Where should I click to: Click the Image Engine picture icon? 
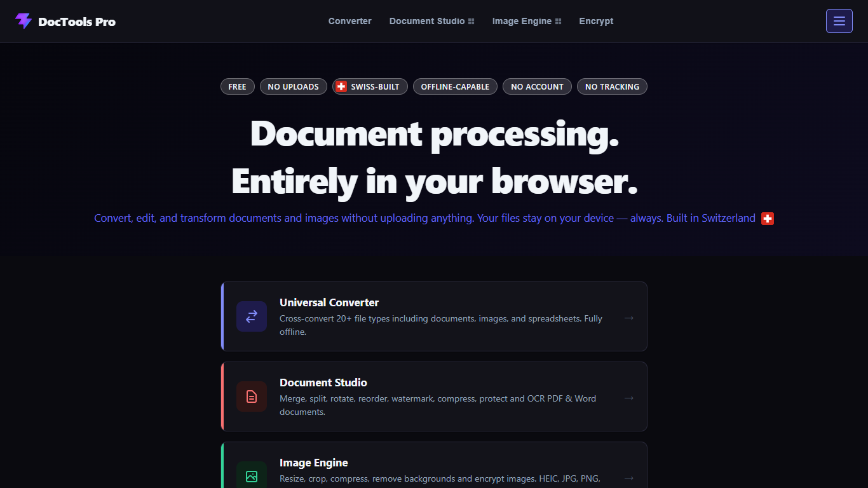[x=252, y=476]
